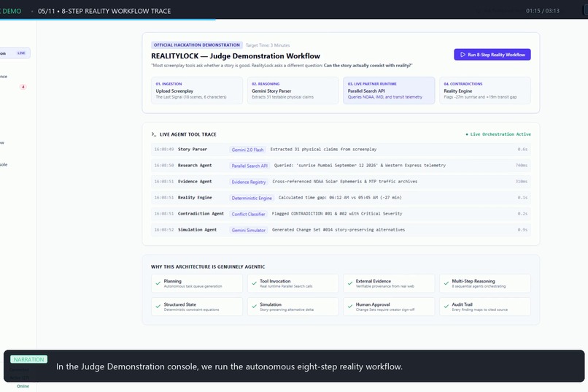Click 'Generated Change Set #014' message
This screenshot has width=588, height=392.
click(x=339, y=230)
